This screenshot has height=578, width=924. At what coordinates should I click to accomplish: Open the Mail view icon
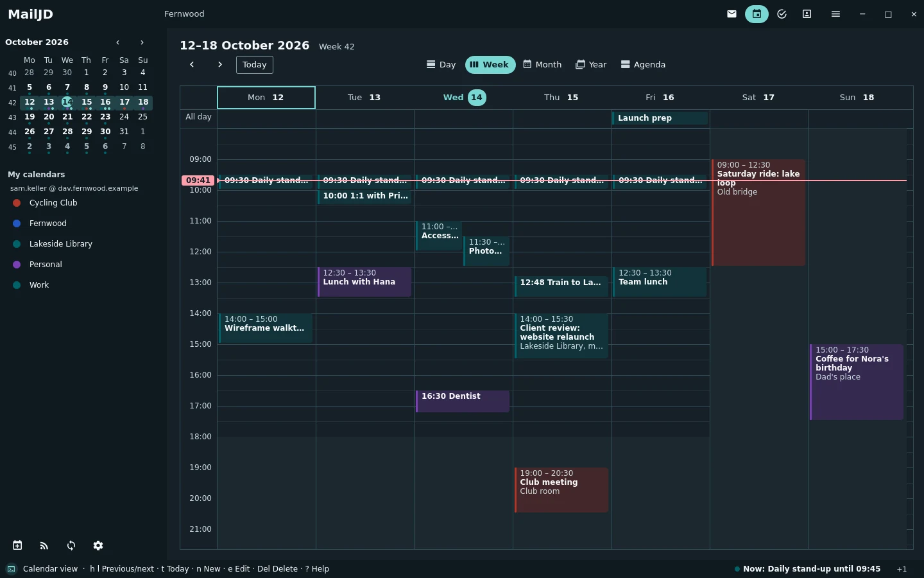click(x=732, y=14)
